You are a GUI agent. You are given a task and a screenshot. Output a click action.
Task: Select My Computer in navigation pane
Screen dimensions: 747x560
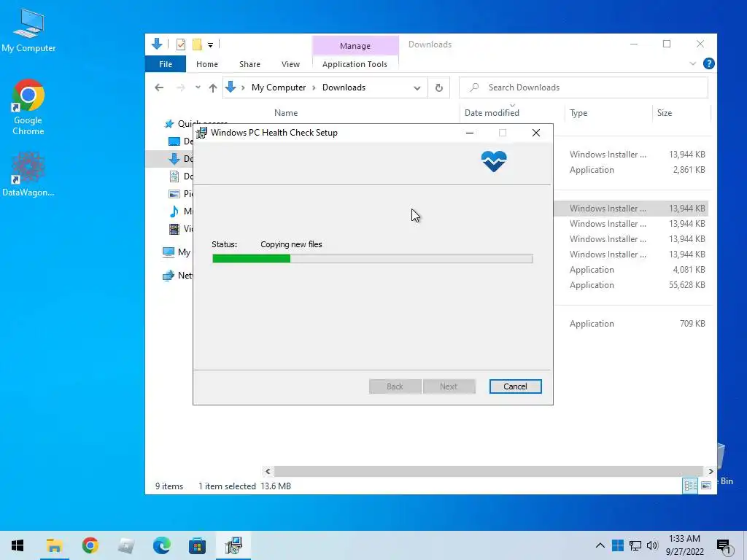pos(177,252)
